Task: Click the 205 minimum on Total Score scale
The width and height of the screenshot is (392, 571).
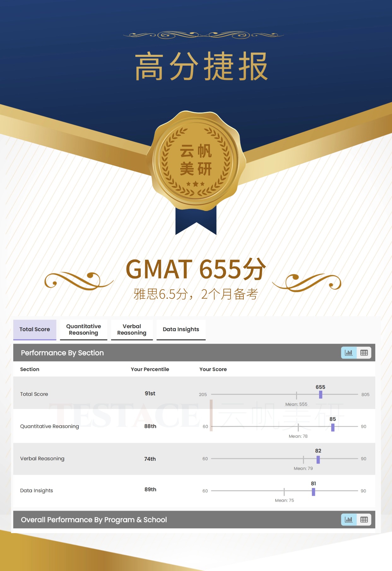Action: (203, 394)
